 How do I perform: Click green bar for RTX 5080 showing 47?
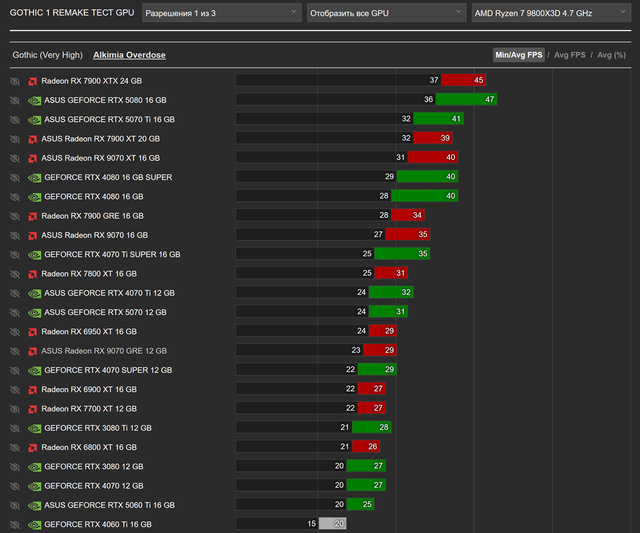[466, 99]
